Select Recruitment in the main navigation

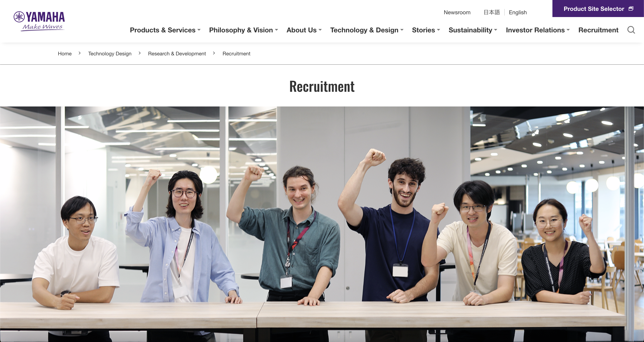tap(598, 30)
